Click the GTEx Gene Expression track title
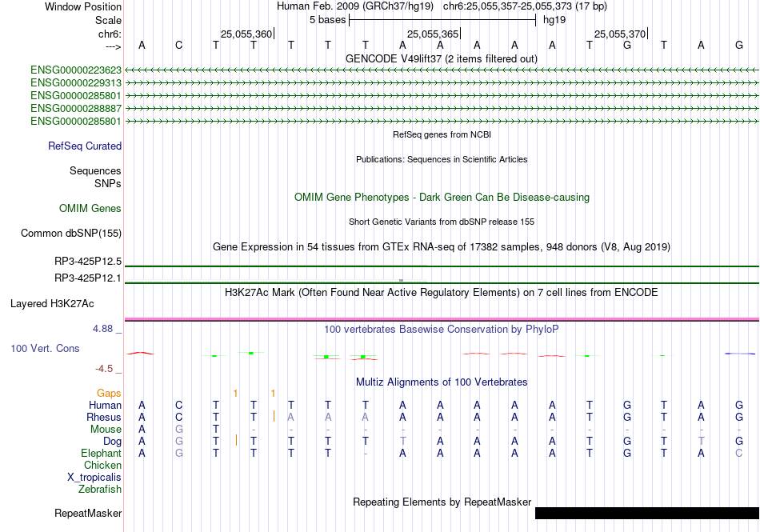The image size is (760, 532). click(442, 246)
